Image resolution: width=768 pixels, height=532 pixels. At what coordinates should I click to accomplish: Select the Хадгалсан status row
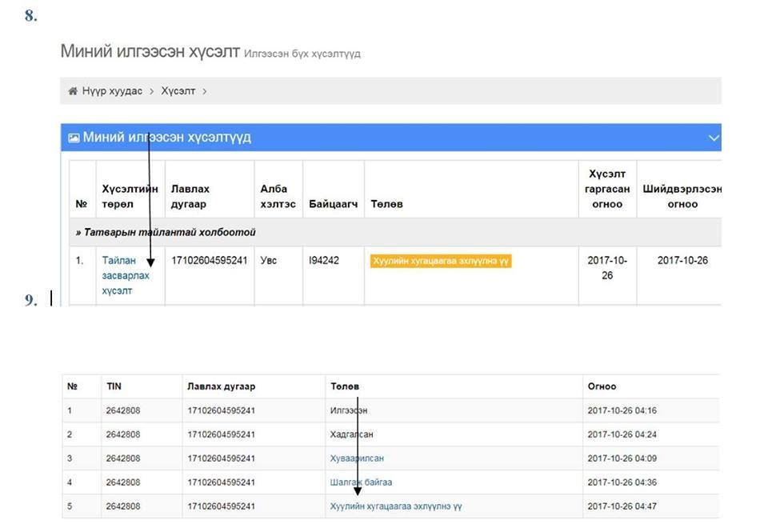coord(351,434)
